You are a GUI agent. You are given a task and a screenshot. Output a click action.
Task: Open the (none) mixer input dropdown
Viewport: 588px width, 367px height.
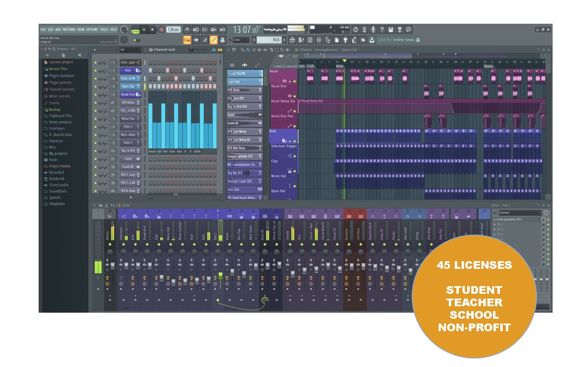point(520,212)
